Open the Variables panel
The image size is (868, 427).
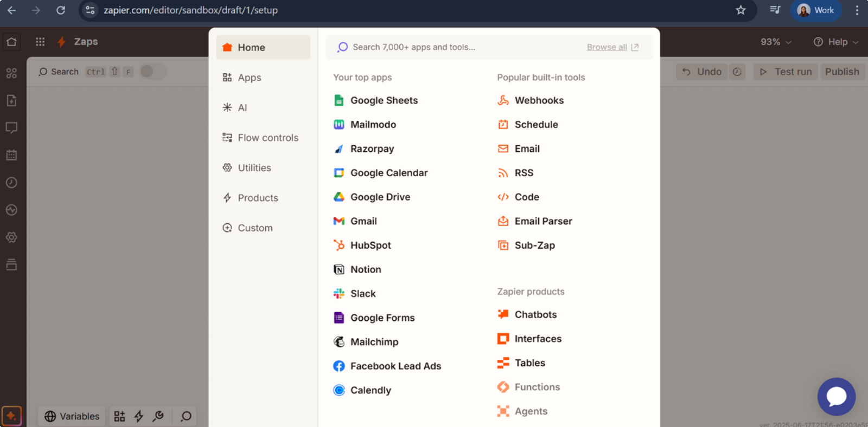(72, 416)
